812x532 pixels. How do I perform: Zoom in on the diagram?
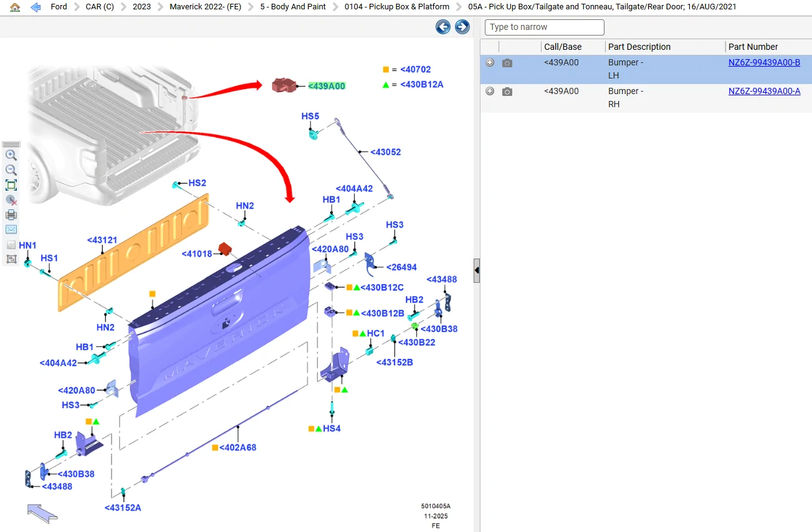pyautogui.click(x=11, y=155)
